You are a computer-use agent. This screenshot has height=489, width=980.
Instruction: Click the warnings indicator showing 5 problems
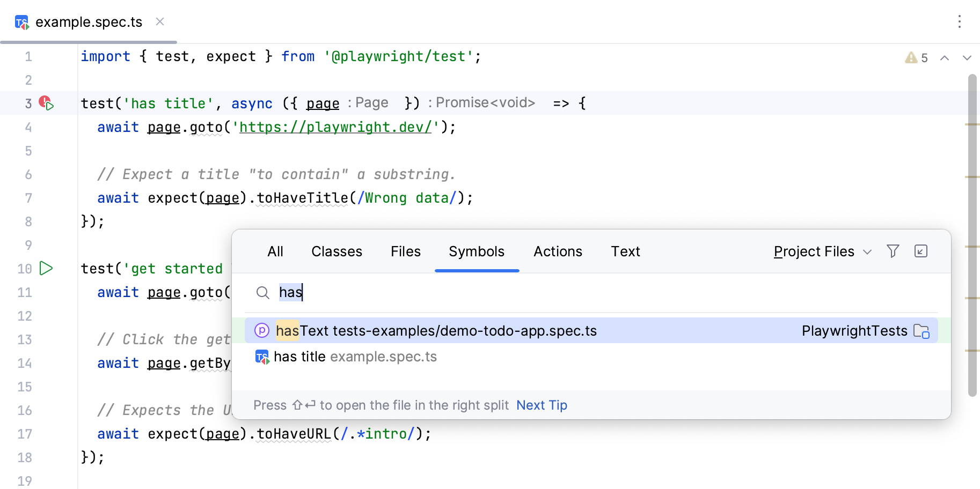[x=916, y=58]
